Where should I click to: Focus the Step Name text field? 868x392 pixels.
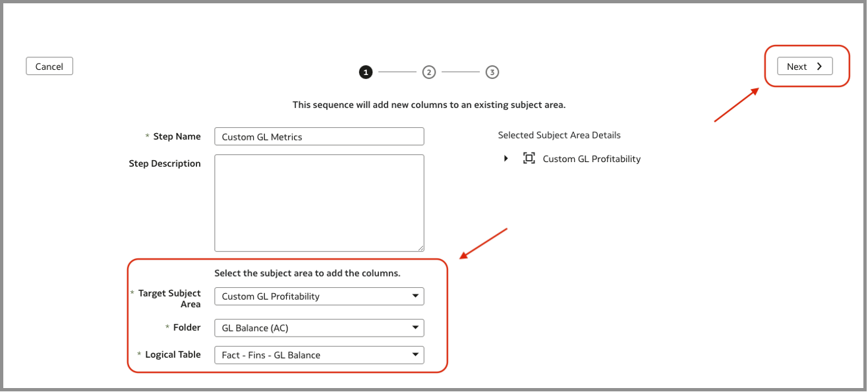pyautogui.click(x=319, y=137)
